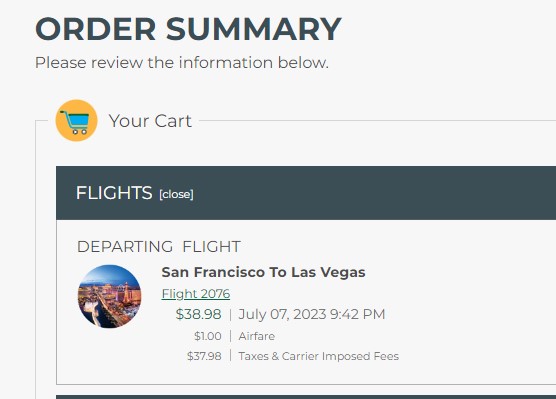Collapse the Flights section with [close]

point(176,194)
